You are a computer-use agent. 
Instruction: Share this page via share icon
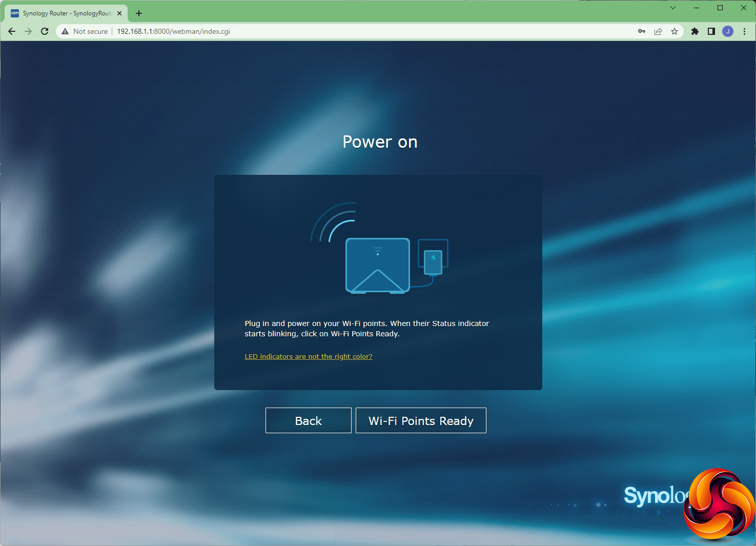(x=658, y=31)
